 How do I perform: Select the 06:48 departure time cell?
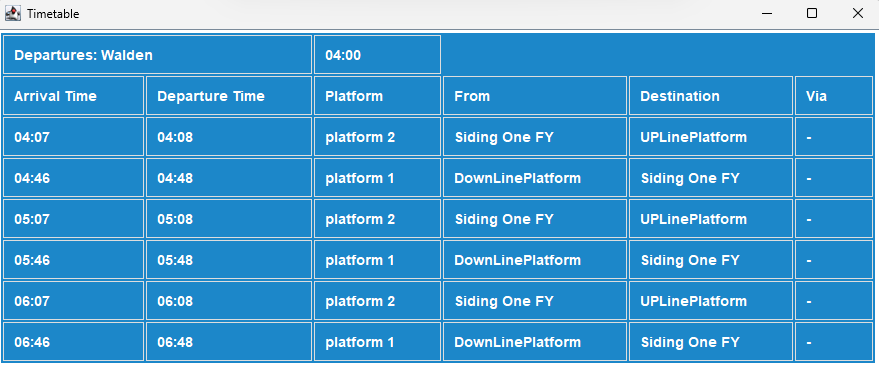click(x=229, y=342)
